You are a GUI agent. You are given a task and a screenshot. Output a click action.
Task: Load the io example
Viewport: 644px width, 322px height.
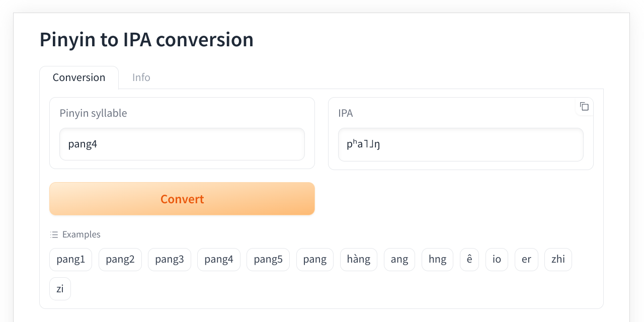497,260
